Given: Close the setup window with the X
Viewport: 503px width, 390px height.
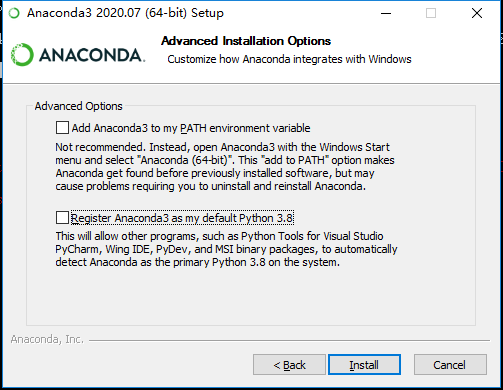Looking at the screenshot, I should pyautogui.click(x=477, y=13).
